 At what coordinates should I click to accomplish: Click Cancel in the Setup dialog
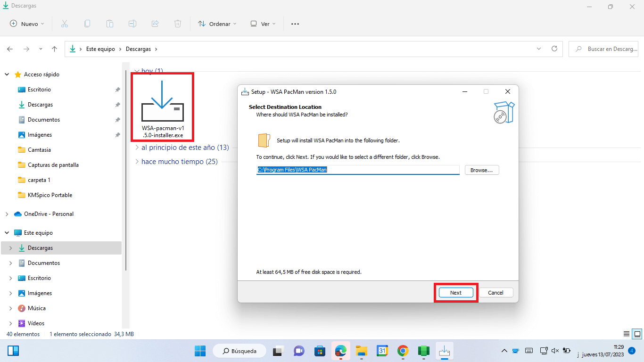click(x=495, y=293)
